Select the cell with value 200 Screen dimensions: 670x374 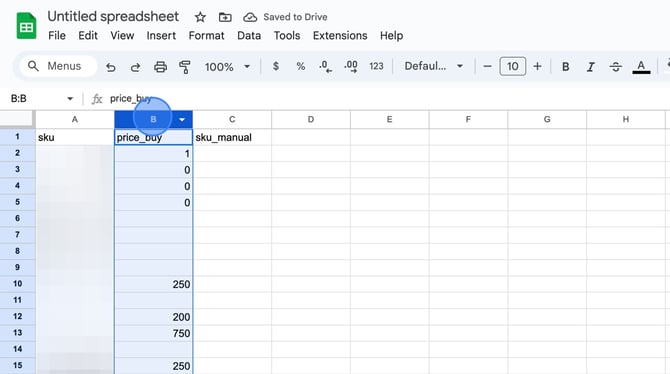pyautogui.click(x=153, y=317)
